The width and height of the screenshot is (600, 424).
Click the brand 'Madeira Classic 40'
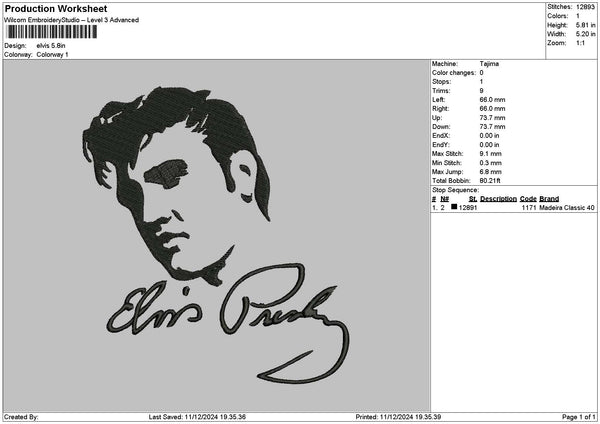(567, 208)
